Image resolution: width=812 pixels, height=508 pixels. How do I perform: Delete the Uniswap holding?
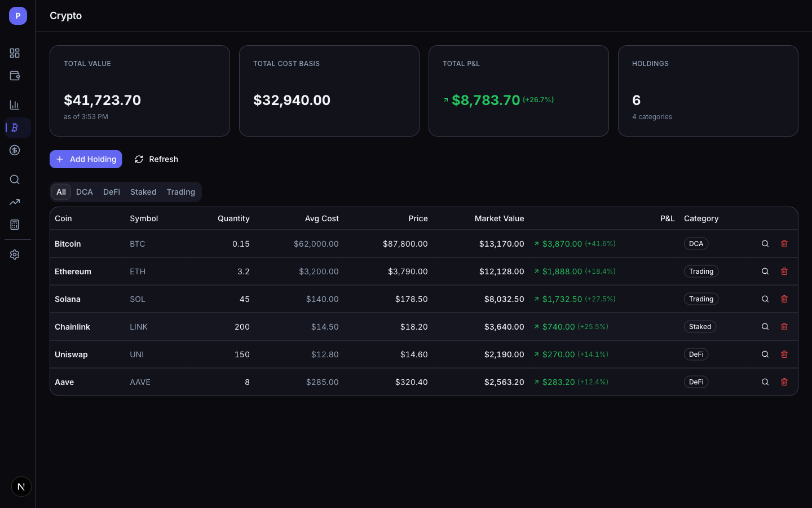tap(784, 354)
